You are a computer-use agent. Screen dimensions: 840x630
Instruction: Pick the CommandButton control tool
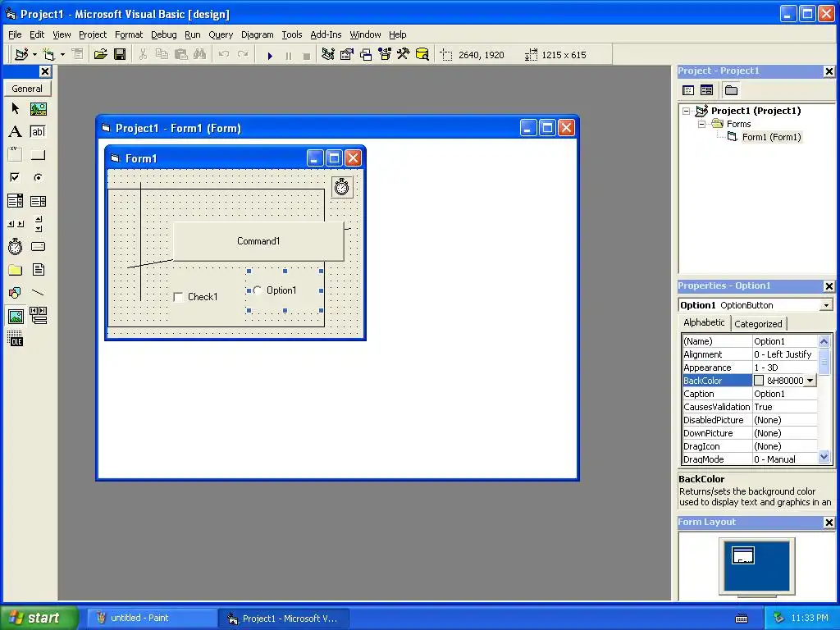tap(38, 155)
